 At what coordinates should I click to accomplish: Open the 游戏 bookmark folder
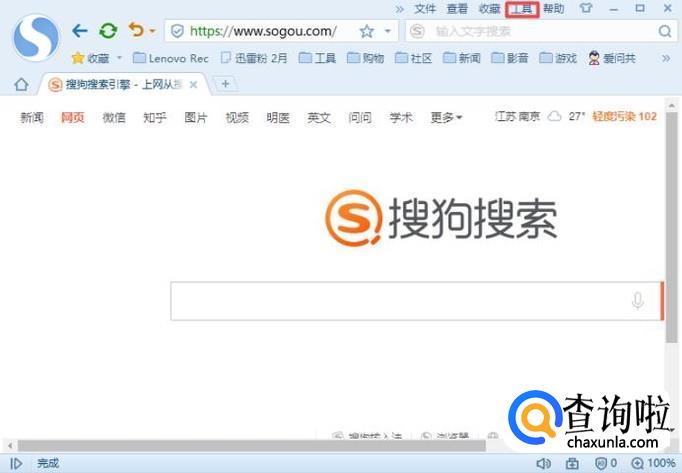(x=558, y=58)
